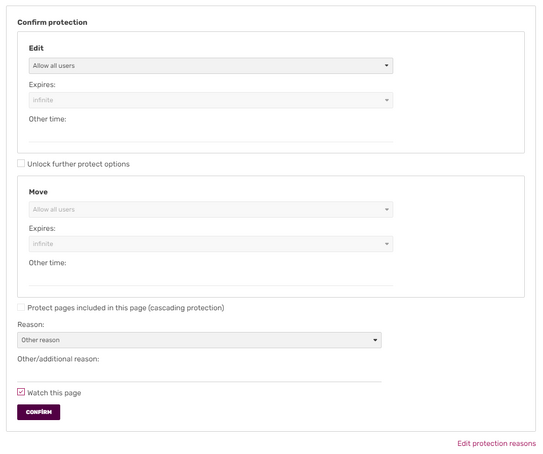
Task: Click the Unlock further protect options label
Action: coord(78,164)
